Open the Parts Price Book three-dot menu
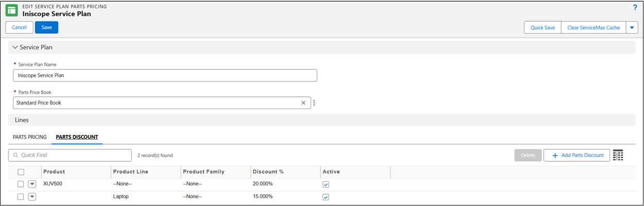This screenshot has height=206, width=644. pos(314,102)
